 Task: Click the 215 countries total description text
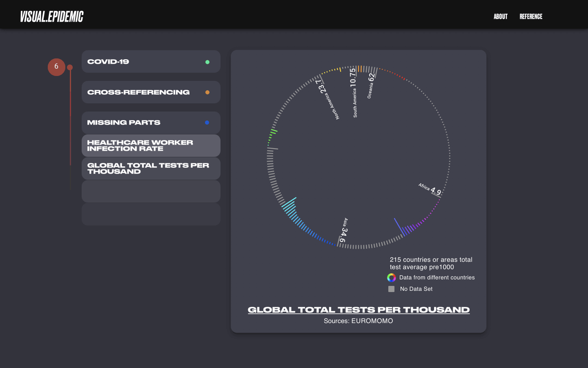click(x=431, y=263)
